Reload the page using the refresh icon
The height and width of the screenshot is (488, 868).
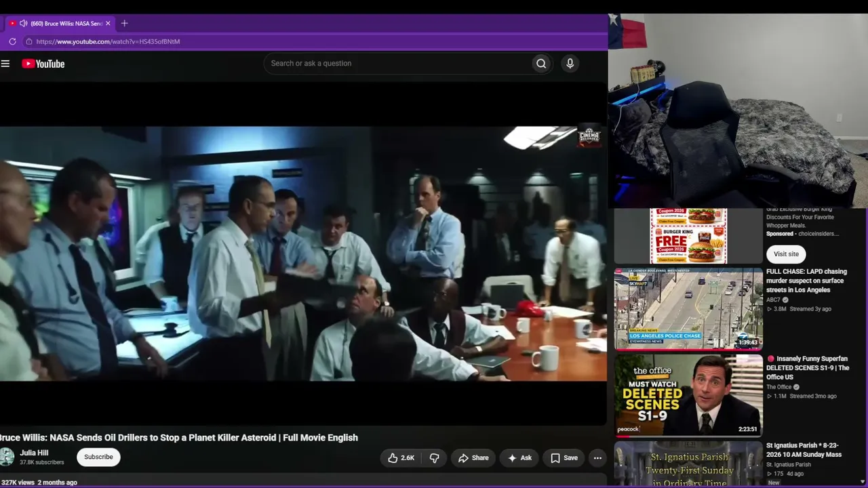tap(12, 41)
